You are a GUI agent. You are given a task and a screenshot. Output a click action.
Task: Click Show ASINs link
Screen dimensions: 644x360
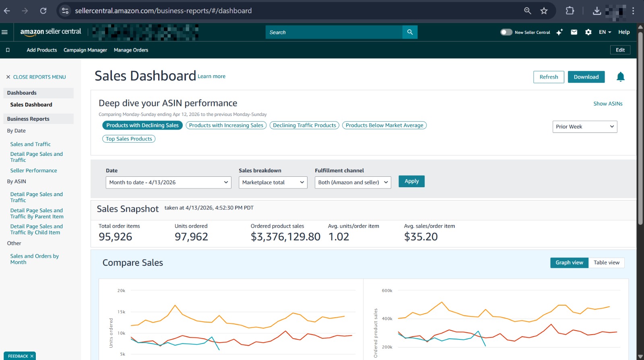608,103
